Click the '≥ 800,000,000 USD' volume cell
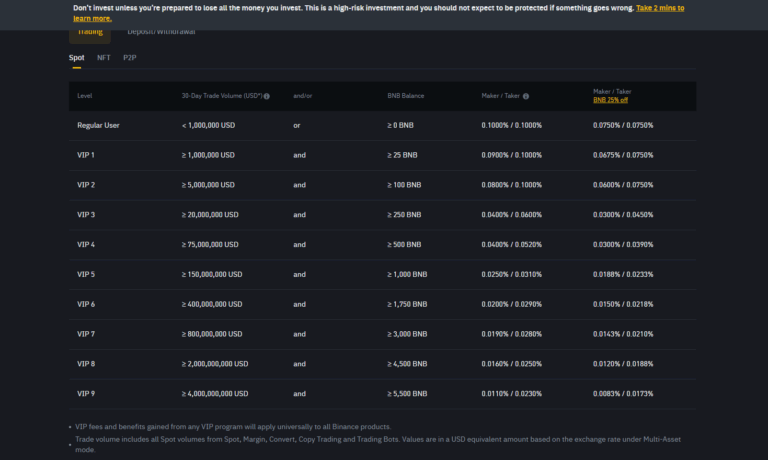The height and width of the screenshot is (460, 768). (212, 335)
